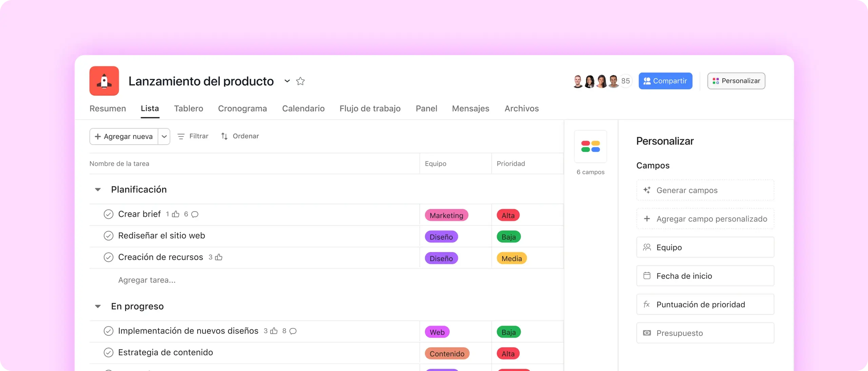The width and height of the screenshot is (868, 371).
Task: Click the Planificación section title
Action: tap(139, 189)
